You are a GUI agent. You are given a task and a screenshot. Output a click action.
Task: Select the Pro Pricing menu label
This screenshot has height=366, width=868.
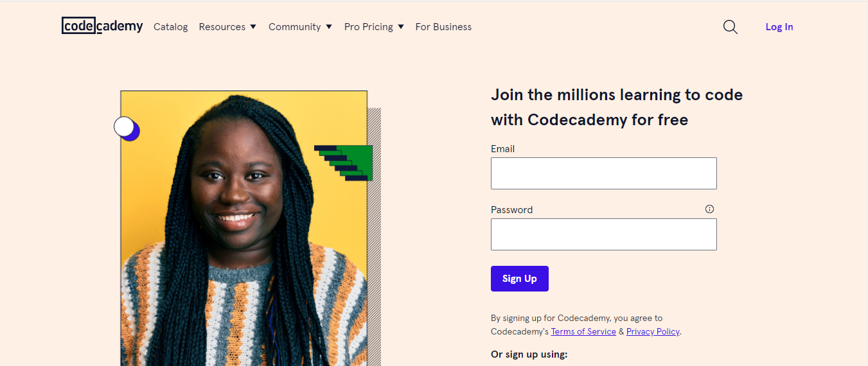tap(369, 27)
